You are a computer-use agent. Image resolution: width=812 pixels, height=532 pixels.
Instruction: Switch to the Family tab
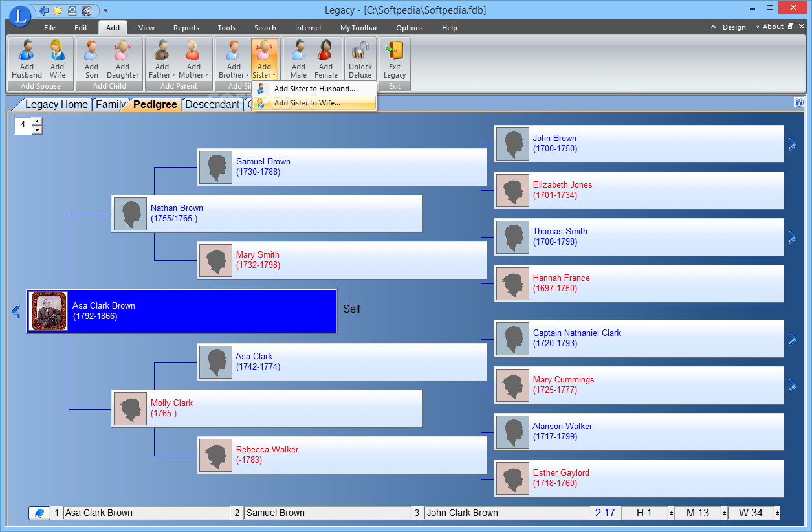coord(111,104)
